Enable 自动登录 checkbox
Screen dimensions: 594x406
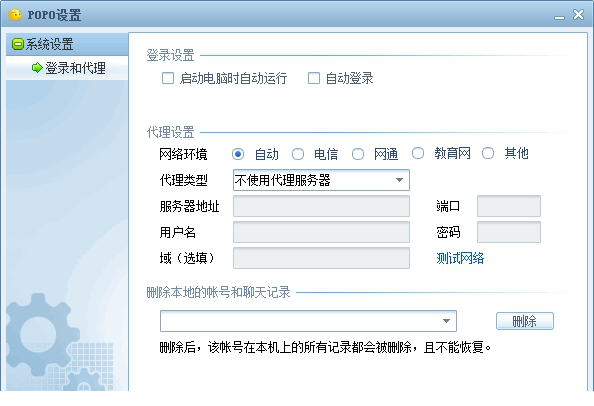[x=314, y=78]
